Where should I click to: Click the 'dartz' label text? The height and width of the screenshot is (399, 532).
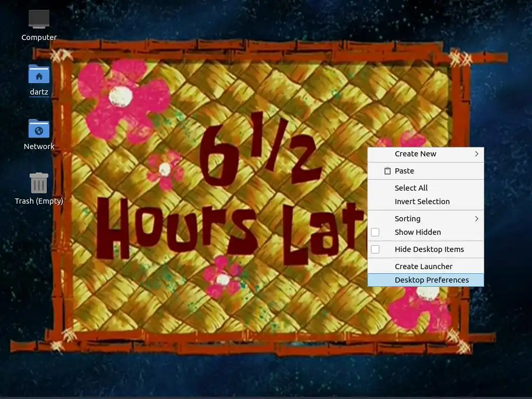(39, 92)
